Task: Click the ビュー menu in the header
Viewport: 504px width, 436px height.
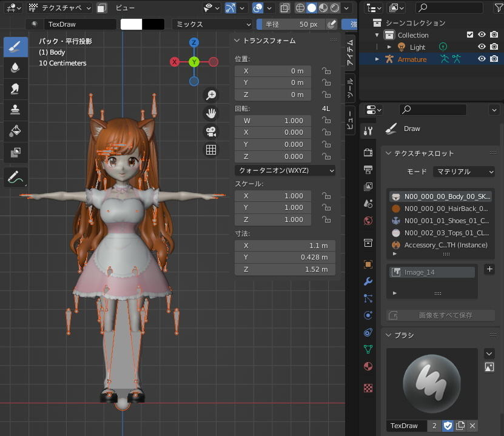Action: (x=125, y=8)
